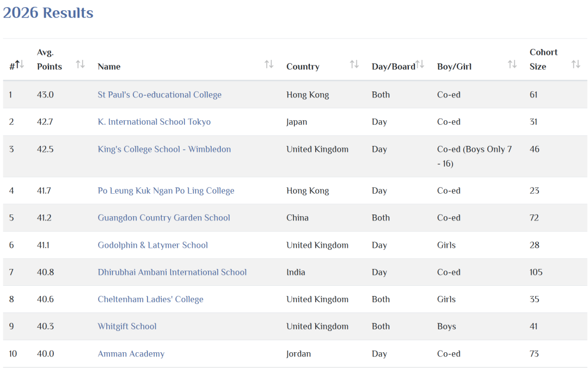Click Girls in Cheltenham Ladies' College row
588x368 pixels.
[x=446, y=299]
